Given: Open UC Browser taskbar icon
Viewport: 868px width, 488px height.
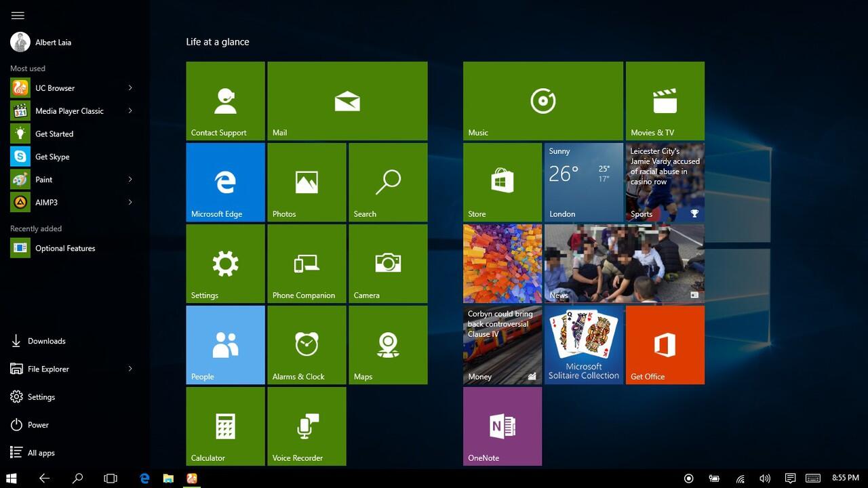Looking at the screenshot, I should point(192,478).
